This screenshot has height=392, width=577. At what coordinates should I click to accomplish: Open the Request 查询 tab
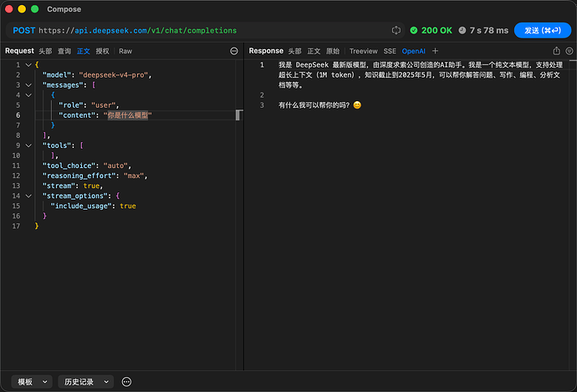pos(64,51)
